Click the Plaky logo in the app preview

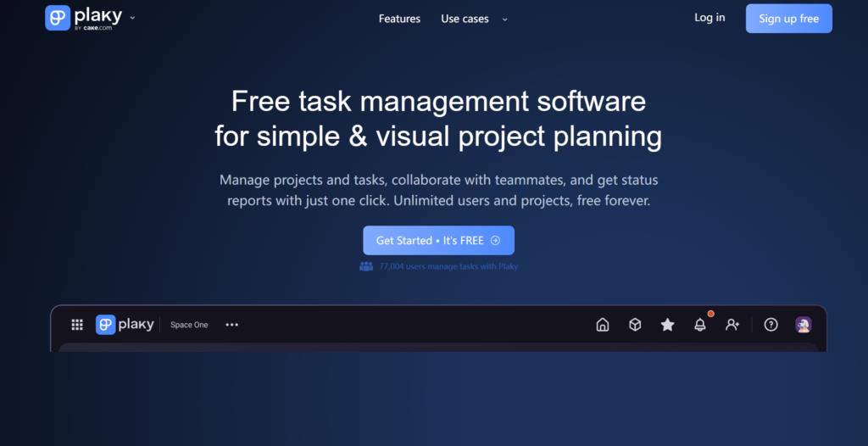click(125, 325)
